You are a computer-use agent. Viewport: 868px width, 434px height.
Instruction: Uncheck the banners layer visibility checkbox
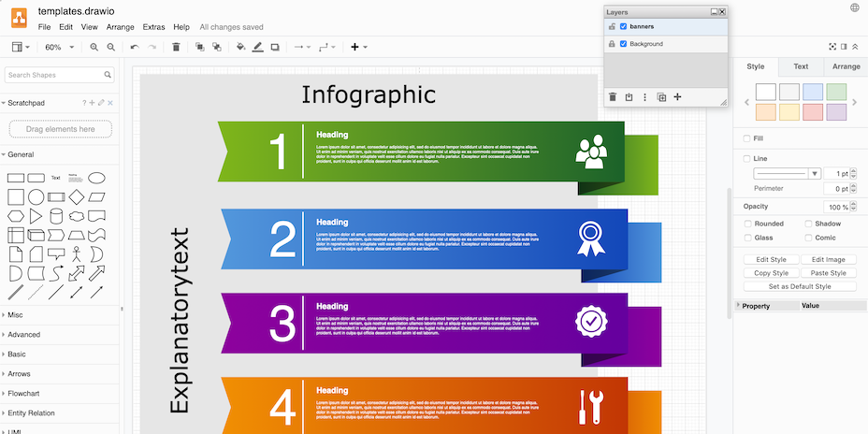(x=623, y=26)
